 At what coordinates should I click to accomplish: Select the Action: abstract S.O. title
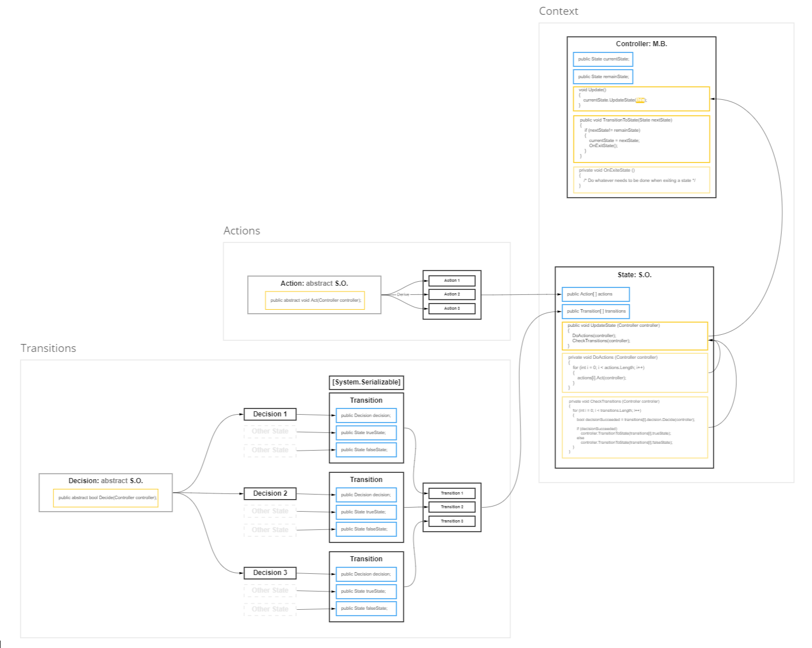coord(314,283)
